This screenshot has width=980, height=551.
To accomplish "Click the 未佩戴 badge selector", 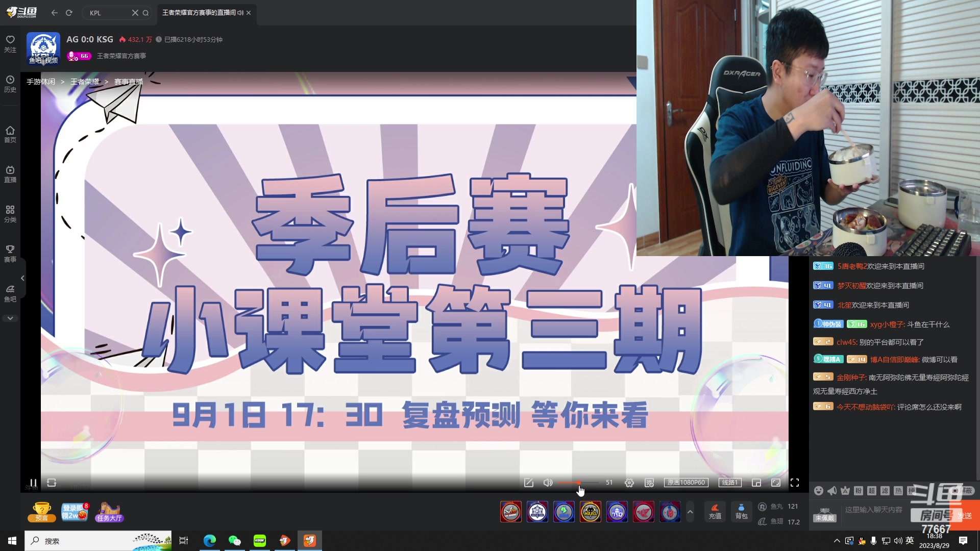I will point(824,515).
